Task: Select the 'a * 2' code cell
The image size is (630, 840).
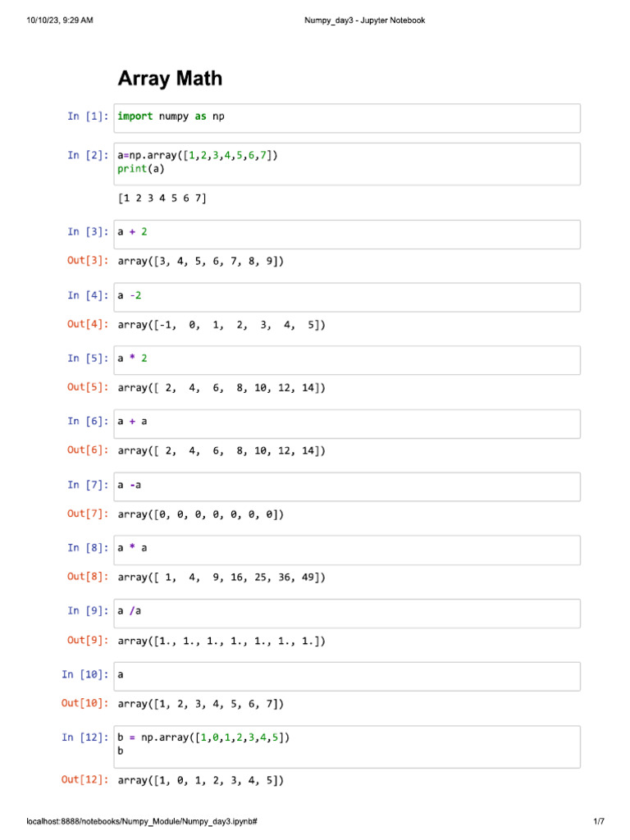Action: [347, 360]
